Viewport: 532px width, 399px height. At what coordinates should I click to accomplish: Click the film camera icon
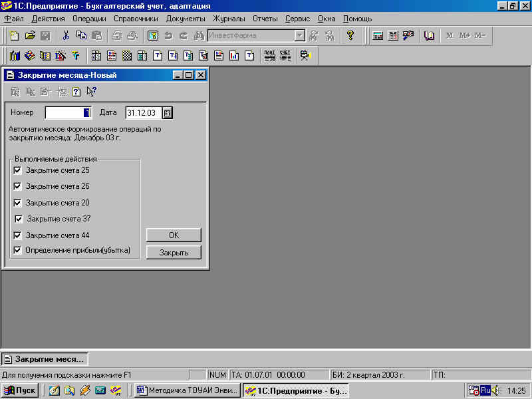306,55
